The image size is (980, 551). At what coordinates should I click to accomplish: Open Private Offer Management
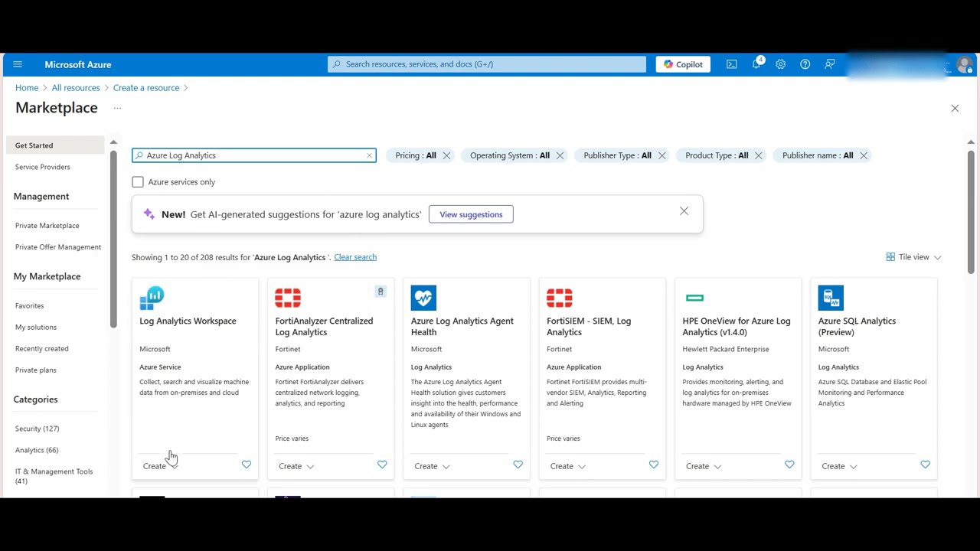coord(58,247)
